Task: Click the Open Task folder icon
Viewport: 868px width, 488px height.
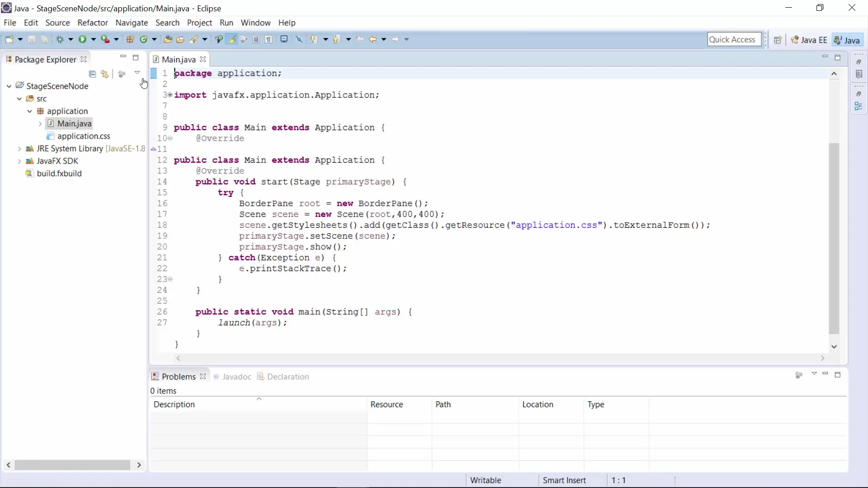Action: [x=180, y=40]
